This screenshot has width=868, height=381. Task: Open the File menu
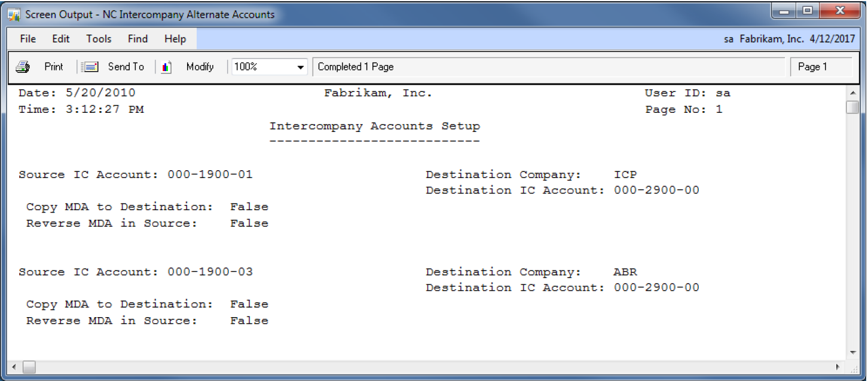coord(27,39)
